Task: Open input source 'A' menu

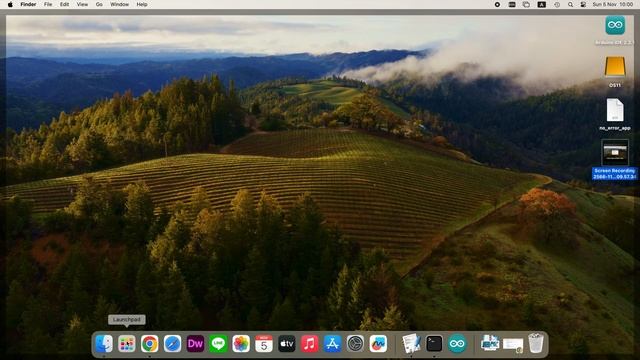Action: 542,4
